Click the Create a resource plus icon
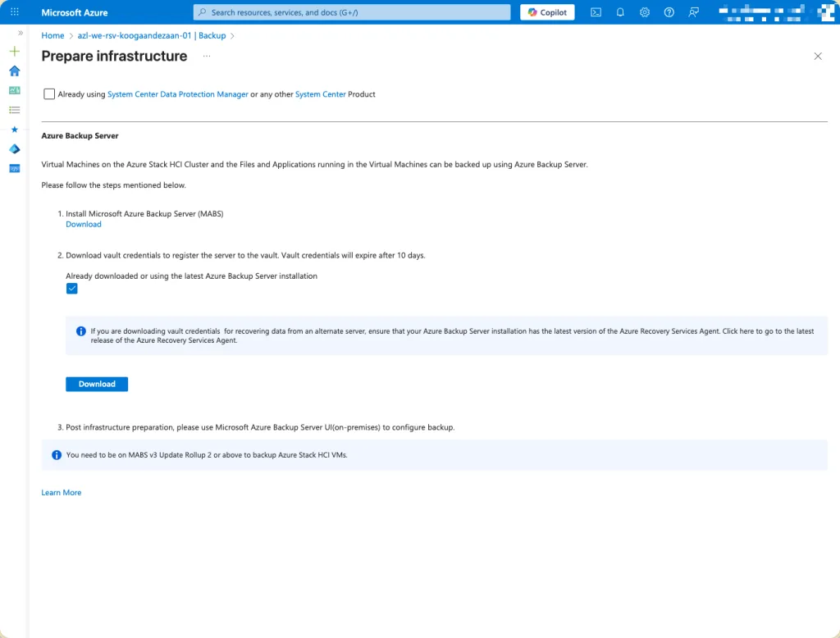840x638 pixels. (x=14, y=52)
